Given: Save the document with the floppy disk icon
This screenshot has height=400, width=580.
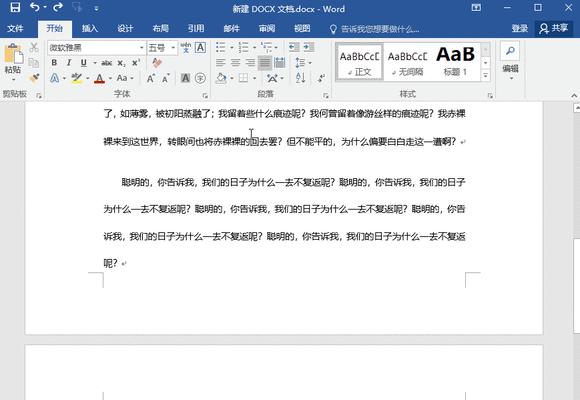Looking at the screenshot, I should point(15,8).
